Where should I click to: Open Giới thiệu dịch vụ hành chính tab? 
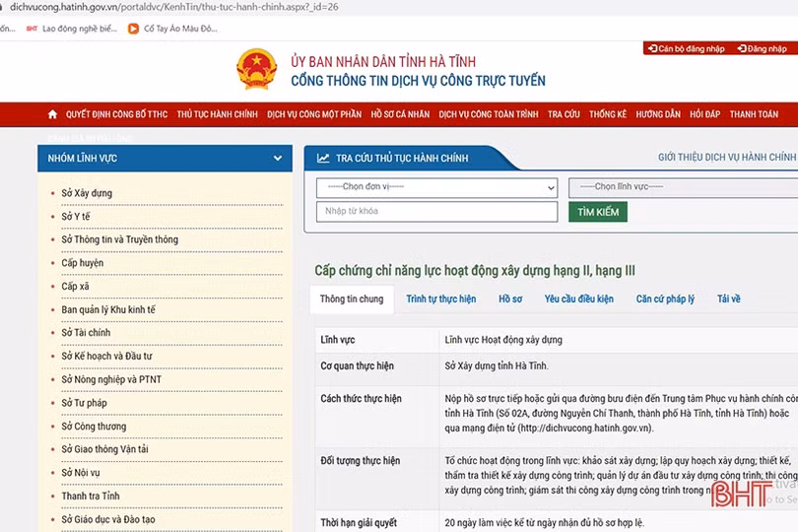tap(727, 158)
